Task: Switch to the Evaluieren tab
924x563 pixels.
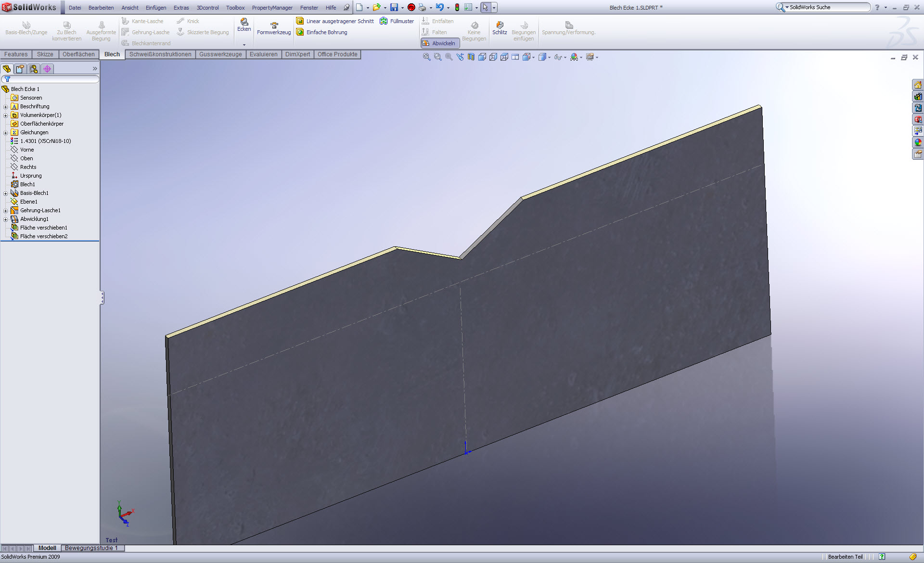Action: pyautogui.click(x=263, y=54)
